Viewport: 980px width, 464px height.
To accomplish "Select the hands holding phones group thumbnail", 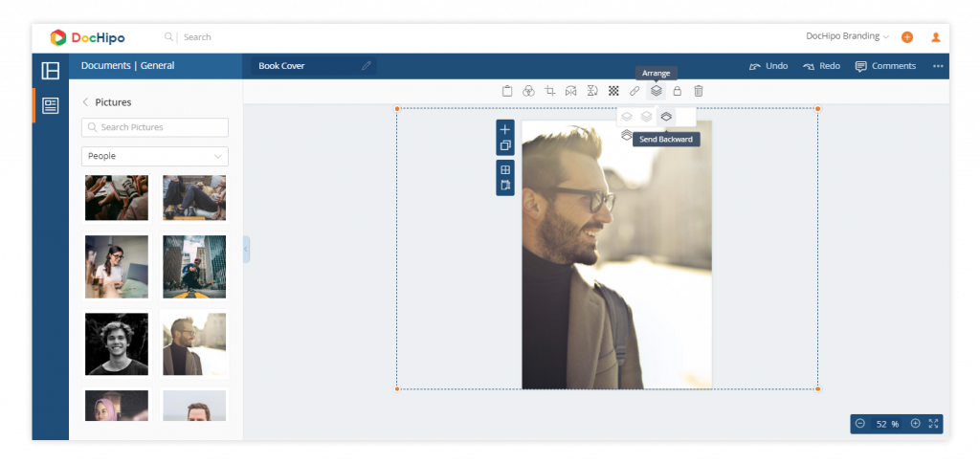I will tap(116, 198).
